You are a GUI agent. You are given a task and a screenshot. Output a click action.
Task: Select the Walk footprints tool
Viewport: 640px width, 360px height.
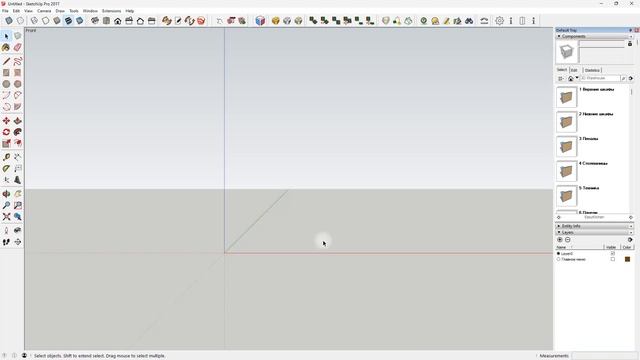pyautogui.click(x=6, y=242)
